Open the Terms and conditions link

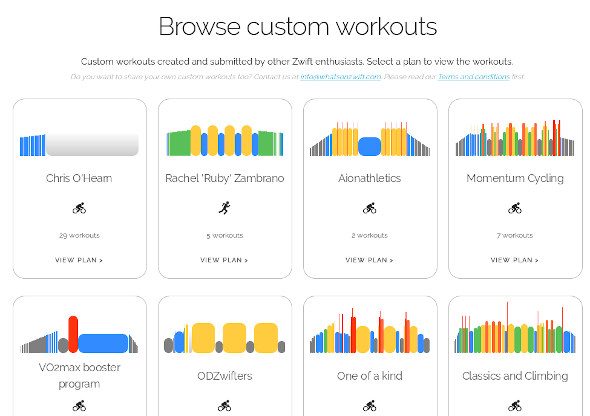coord(474,77)
